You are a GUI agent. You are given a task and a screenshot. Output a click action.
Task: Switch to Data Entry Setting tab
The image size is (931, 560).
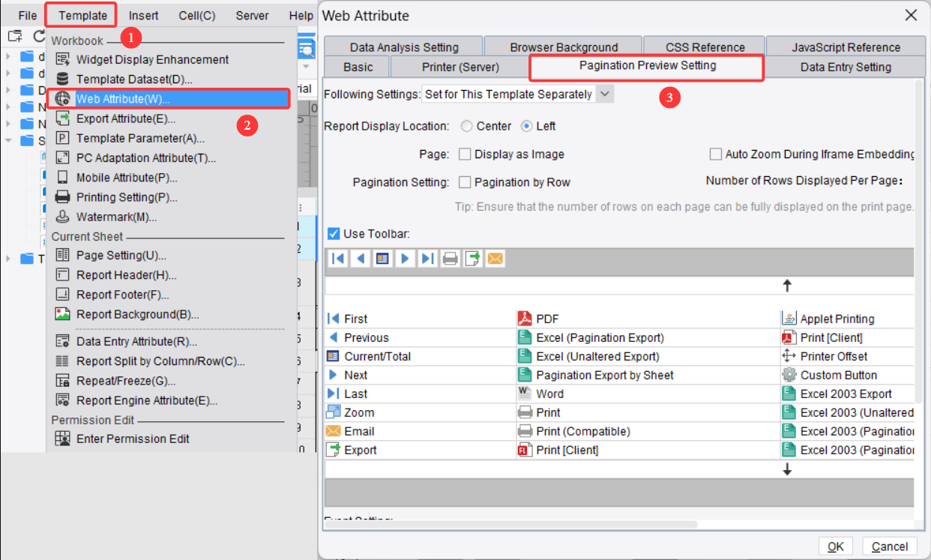click(846, 67)
